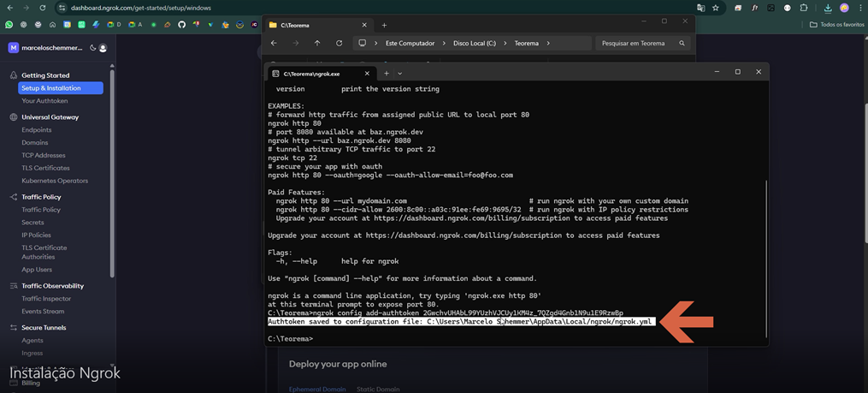Image resolution: width=868 pixels, height=393 pixels.
Task: Open TLS Certificate Authorities in sidebar
Action: coord(44,253)
